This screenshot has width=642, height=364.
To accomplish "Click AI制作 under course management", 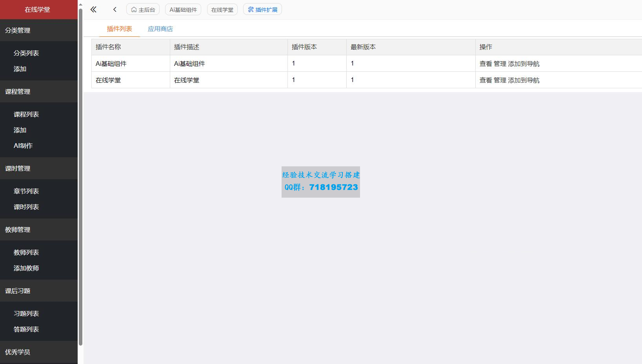I will click(x=23, y=146).
